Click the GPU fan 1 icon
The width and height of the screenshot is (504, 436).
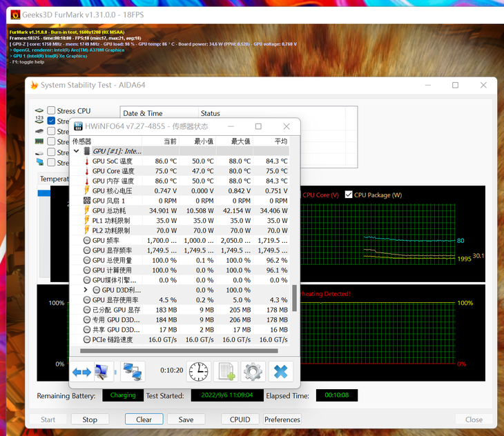(87, 201)
